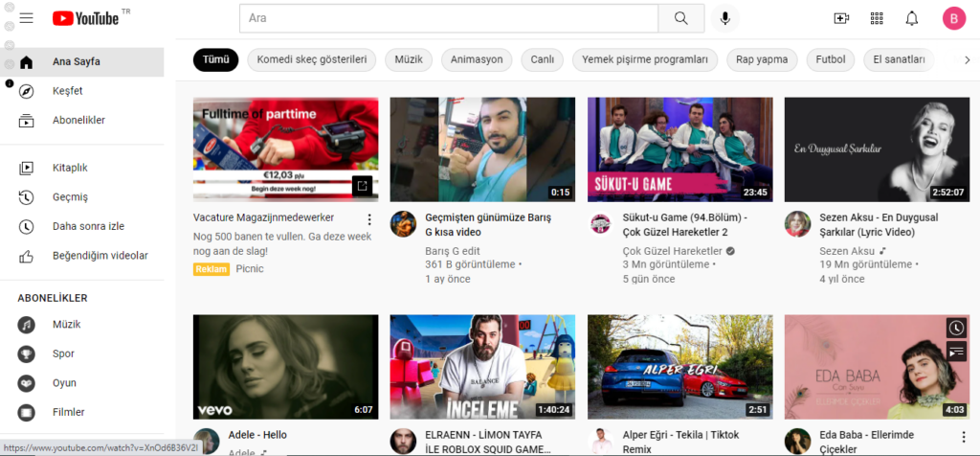
Task: Open Çok Güzel Hareketler channel avatar
Action: tap(601, 224)
